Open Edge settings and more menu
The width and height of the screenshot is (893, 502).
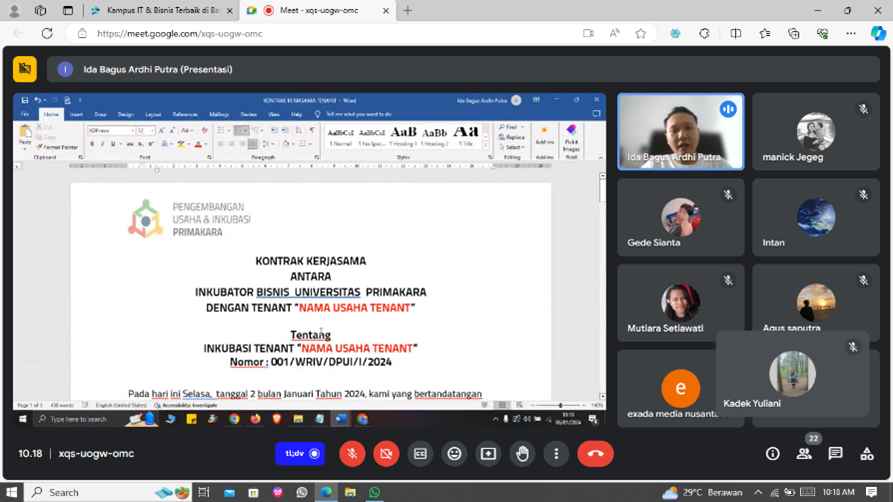[851, 34]
